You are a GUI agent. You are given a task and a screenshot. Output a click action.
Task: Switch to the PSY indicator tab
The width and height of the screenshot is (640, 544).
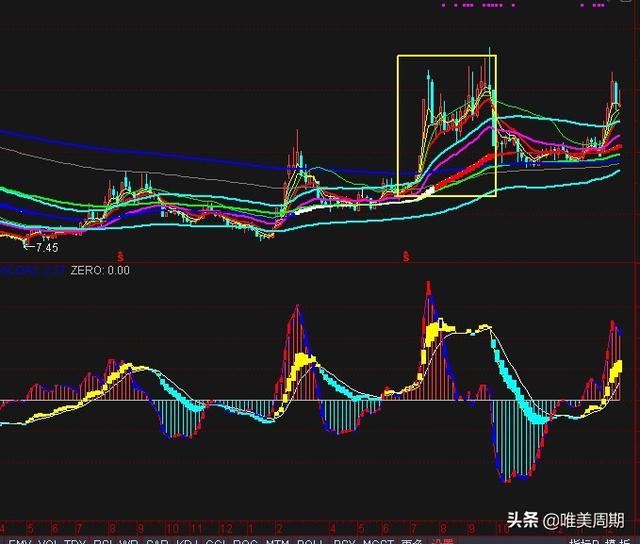pyautogui.click(x=344, y=541)
